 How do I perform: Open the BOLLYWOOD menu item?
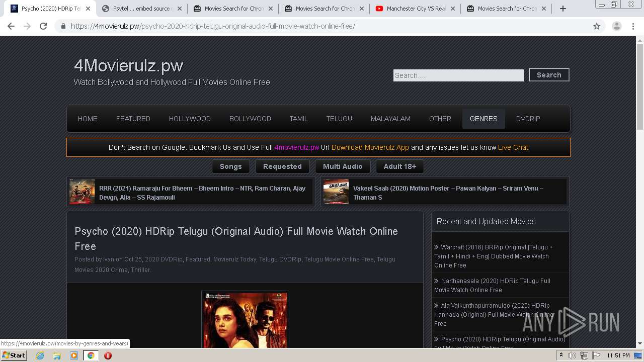(250, 119)
